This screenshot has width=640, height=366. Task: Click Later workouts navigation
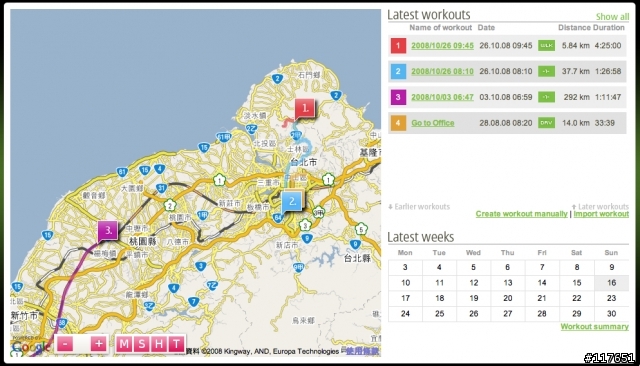point(600,206)
